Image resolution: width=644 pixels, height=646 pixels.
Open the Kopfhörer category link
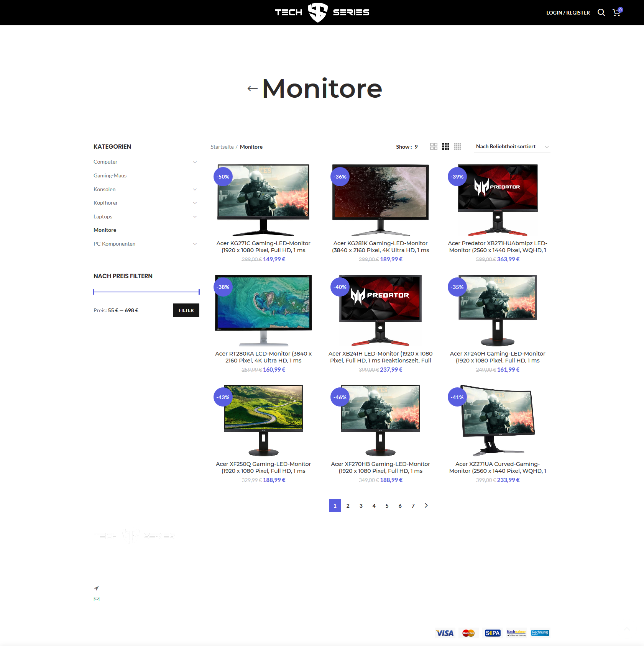(x=106, y=203)
